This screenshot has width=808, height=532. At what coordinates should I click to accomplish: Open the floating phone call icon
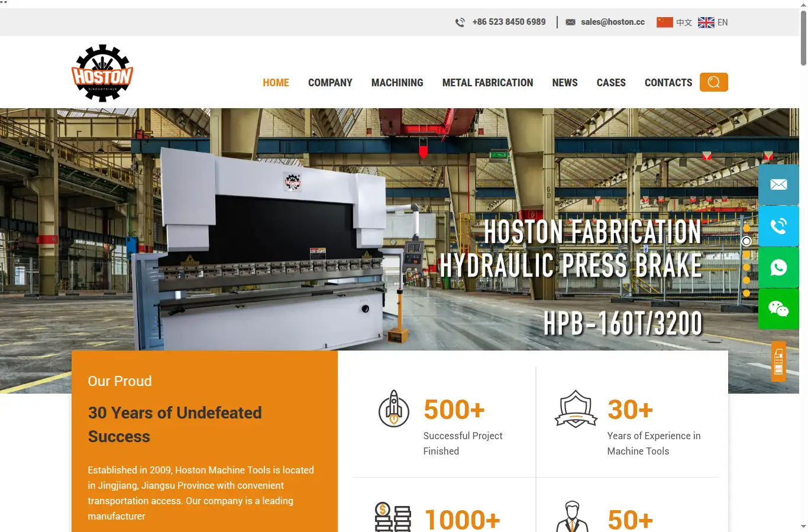pyautogui.click(x=778, y=226)
